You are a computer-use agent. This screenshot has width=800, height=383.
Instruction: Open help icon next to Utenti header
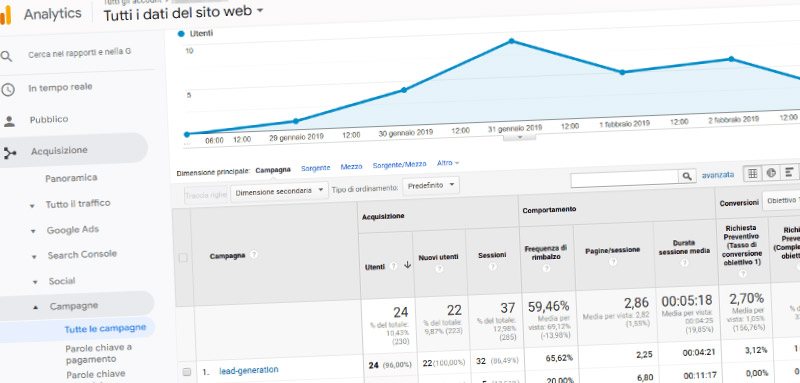393,266
